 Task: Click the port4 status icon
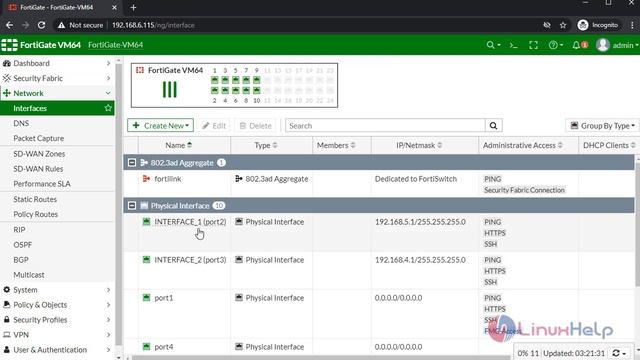147,347
